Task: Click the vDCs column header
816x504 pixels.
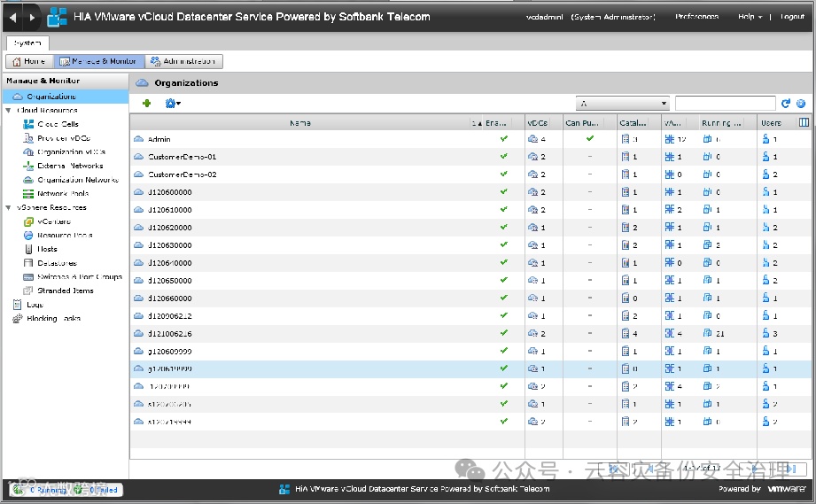Action: click(x=543, y=123)
